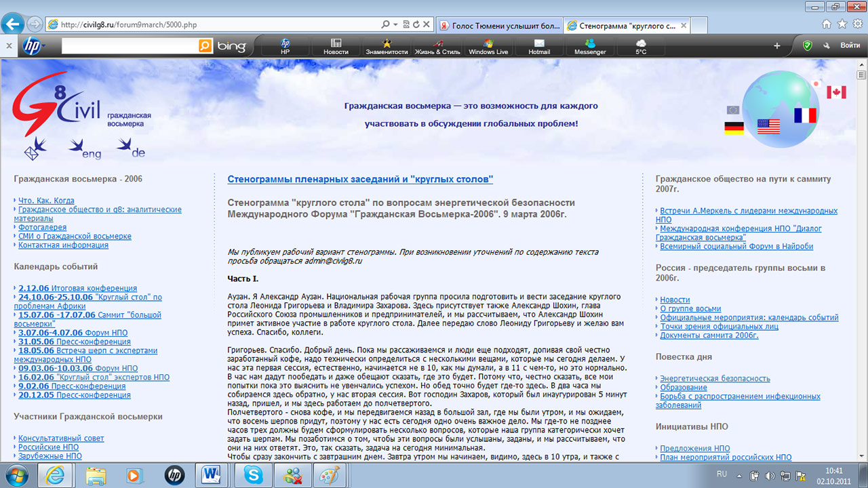Open Всемирный социальный Форум в Найроби link

[736, 247]
